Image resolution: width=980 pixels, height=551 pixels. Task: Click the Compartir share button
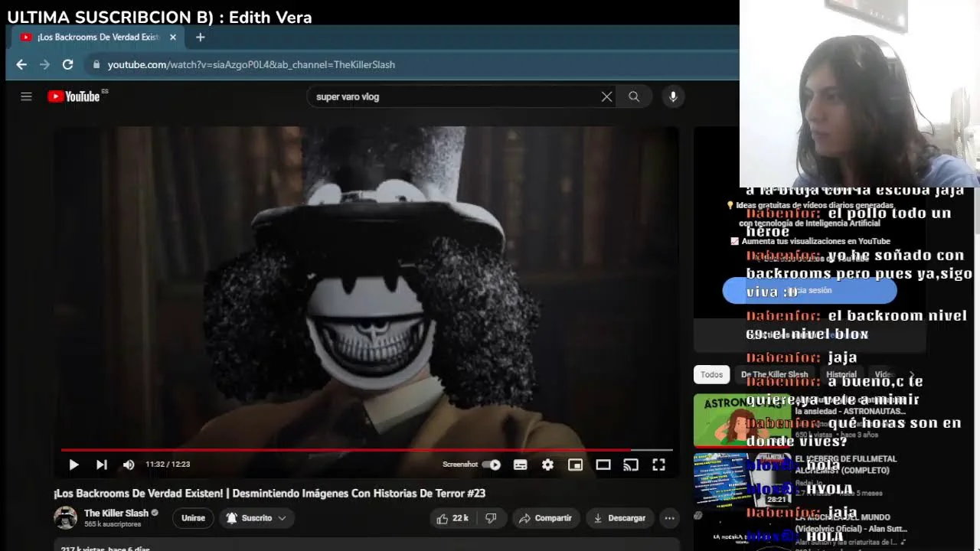click(545, 518)
